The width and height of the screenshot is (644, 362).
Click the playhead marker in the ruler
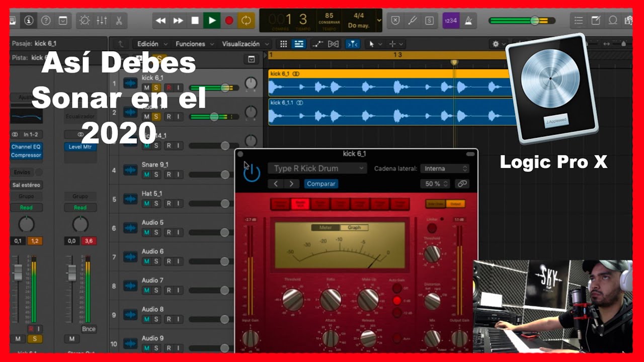coord(454,62)
